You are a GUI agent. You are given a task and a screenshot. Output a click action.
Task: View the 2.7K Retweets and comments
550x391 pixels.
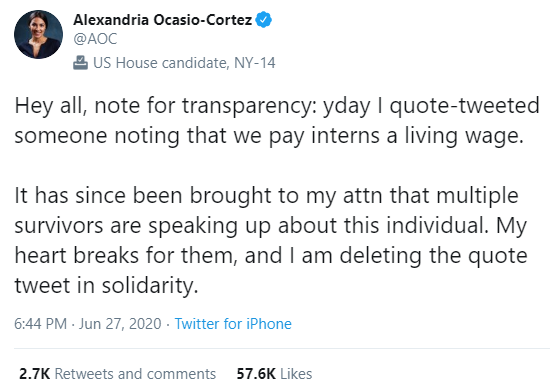point(118,374)
